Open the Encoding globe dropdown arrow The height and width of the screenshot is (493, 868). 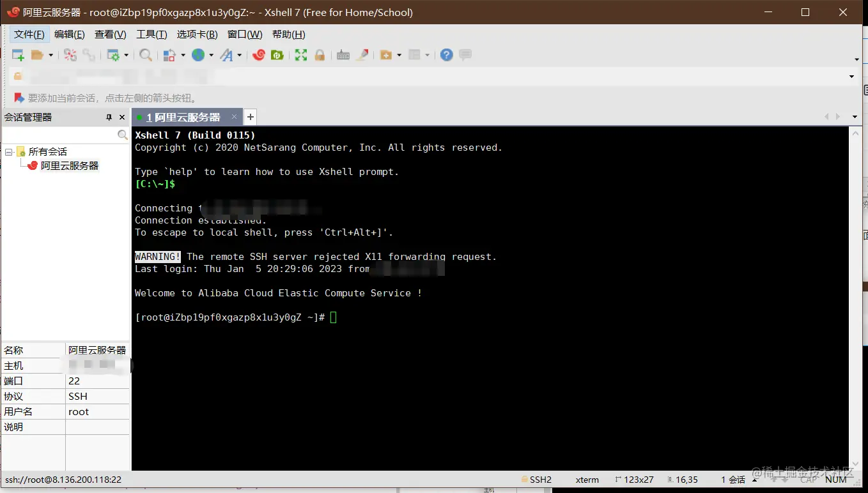click(x=211, y=55)
